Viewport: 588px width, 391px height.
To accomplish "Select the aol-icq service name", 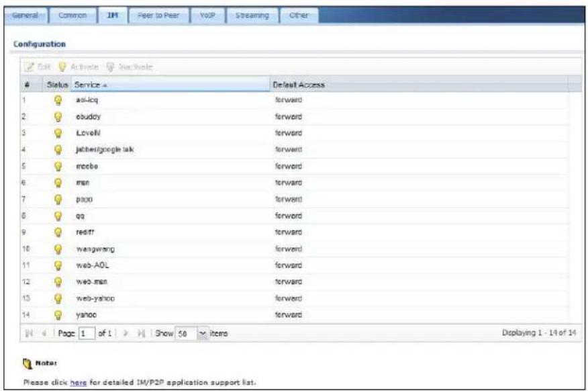I will coord(87,100).
